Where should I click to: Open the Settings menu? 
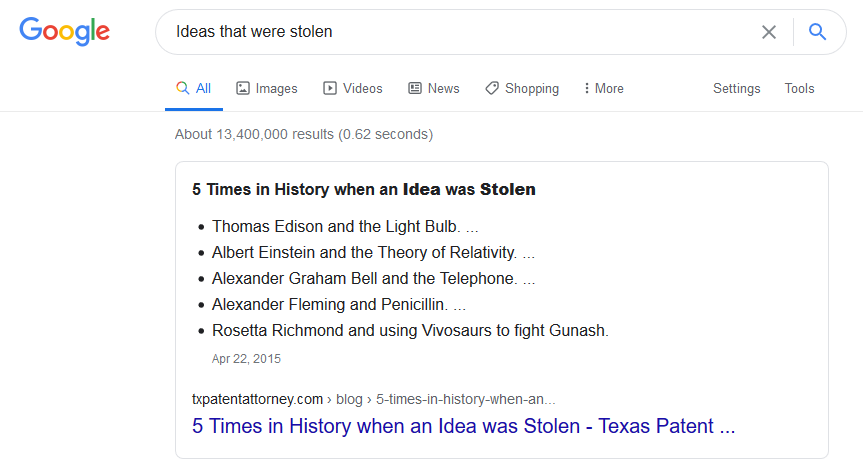coord(736,88)
